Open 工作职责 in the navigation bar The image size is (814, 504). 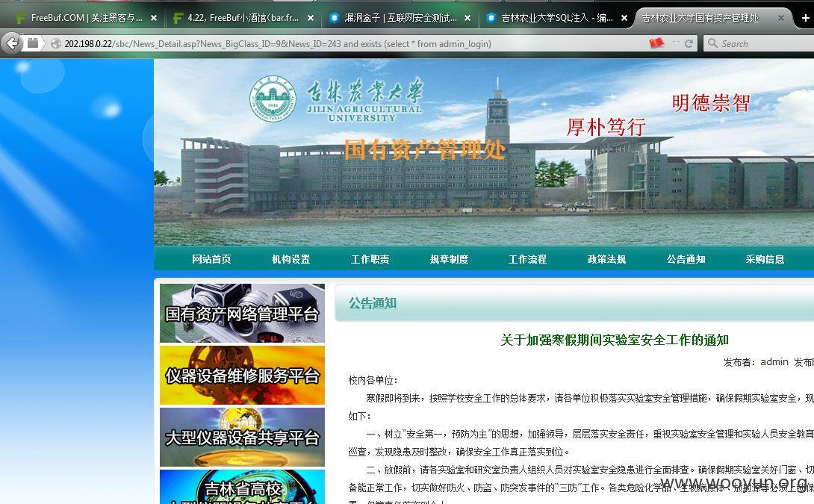[370, 259]
